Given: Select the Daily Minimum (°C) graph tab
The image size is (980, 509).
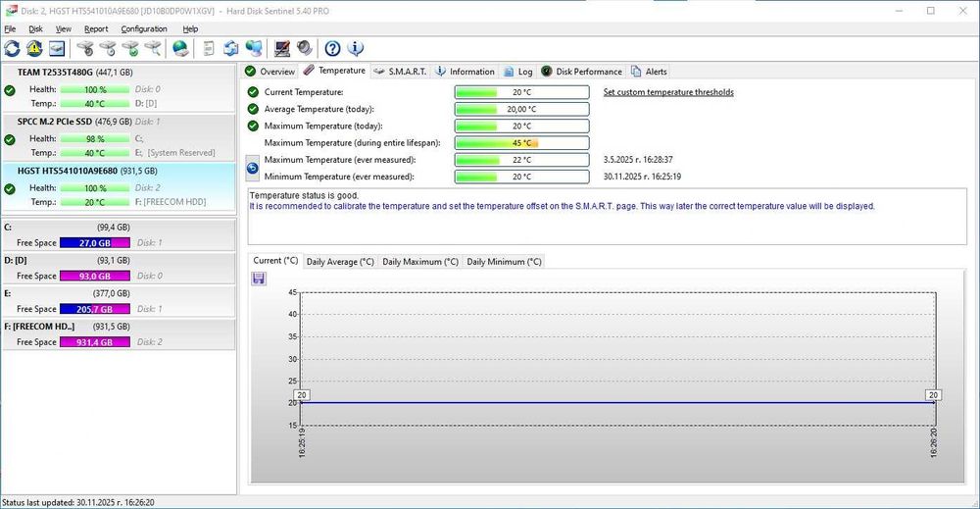Looking at the screenshot, I should [x=504, y=262].
